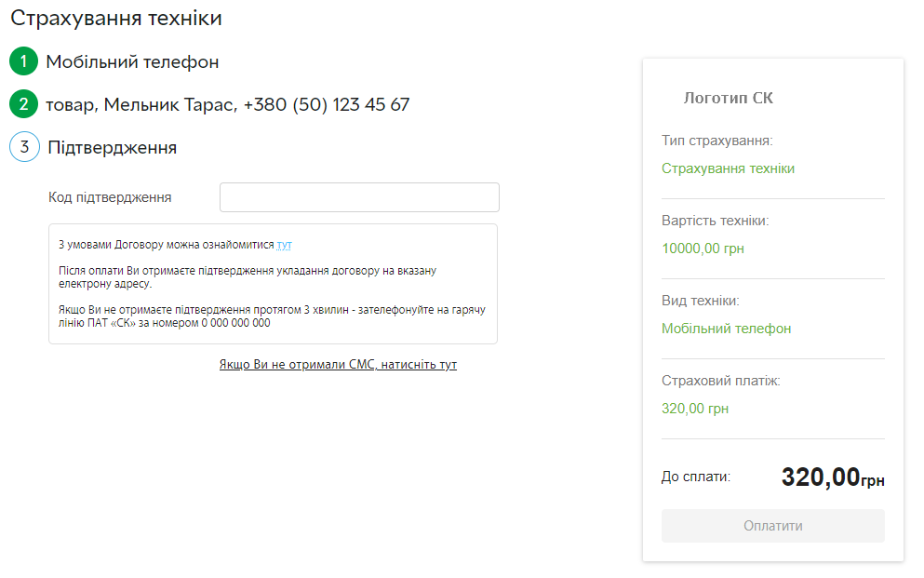Open step 1 "Мобільний телефон" heading

coord(132,62)
